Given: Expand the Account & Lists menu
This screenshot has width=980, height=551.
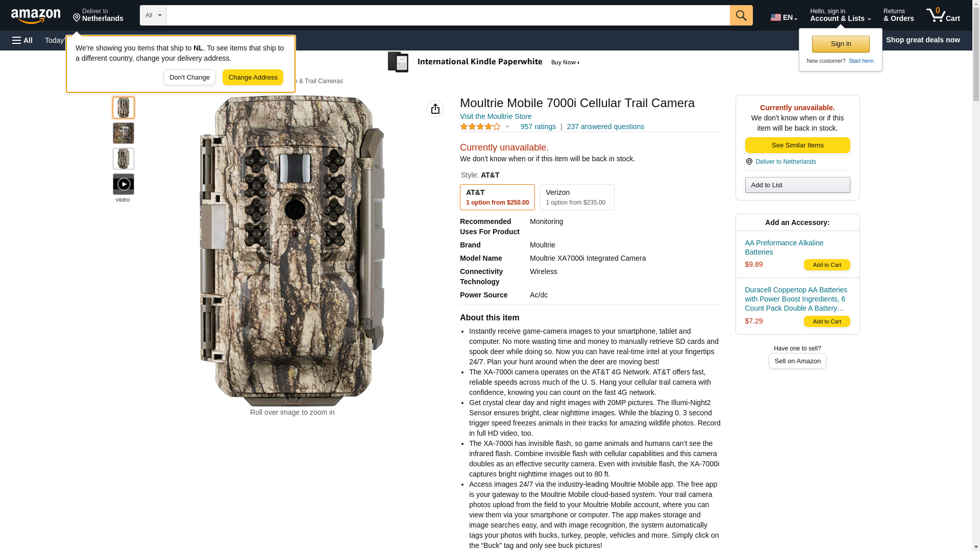Looking at the screenshot, I should (x=840, y=15).
